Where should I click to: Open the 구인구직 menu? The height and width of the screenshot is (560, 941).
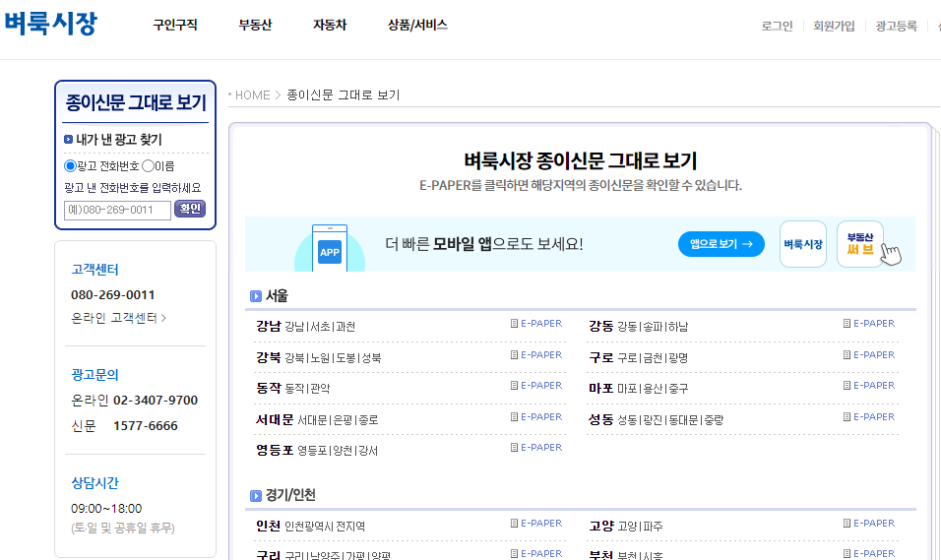pos(175,26)
